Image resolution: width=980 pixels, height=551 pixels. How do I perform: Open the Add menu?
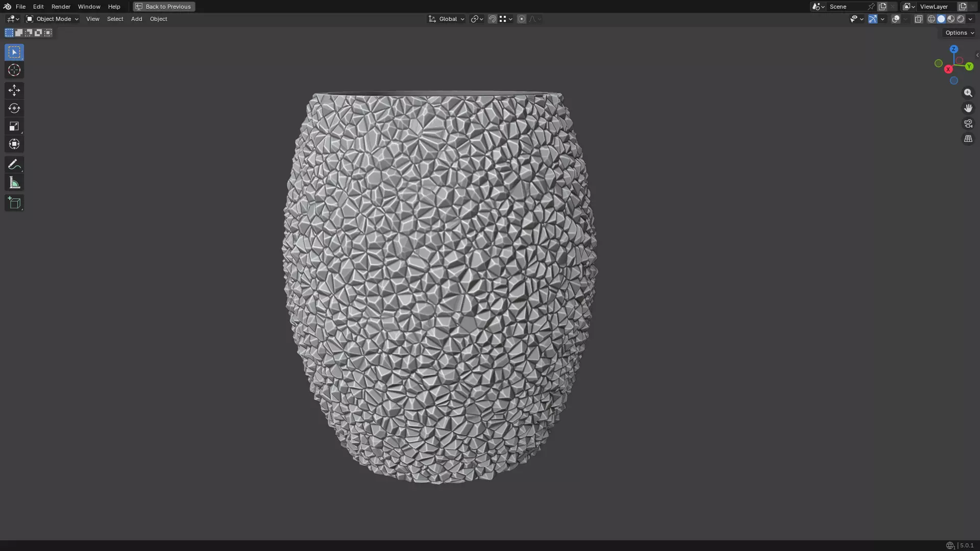(136, 19)
